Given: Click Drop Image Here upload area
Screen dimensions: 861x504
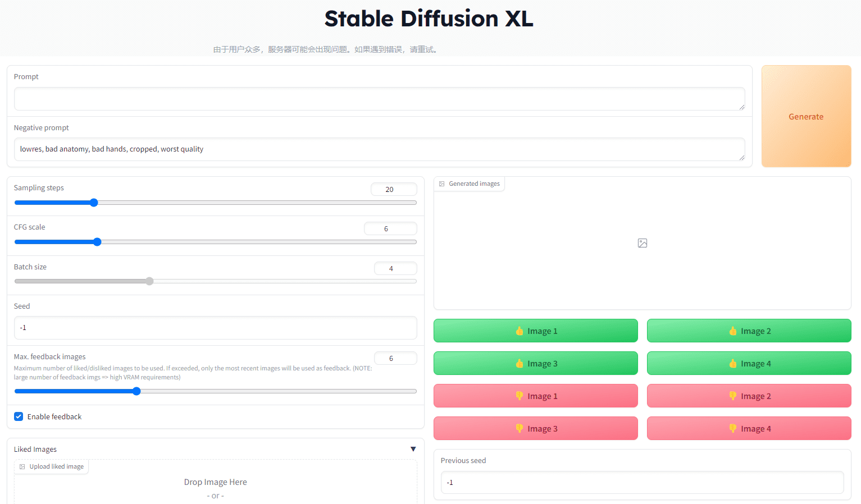Looking at the screenshot, I should [x=215, y=482].
